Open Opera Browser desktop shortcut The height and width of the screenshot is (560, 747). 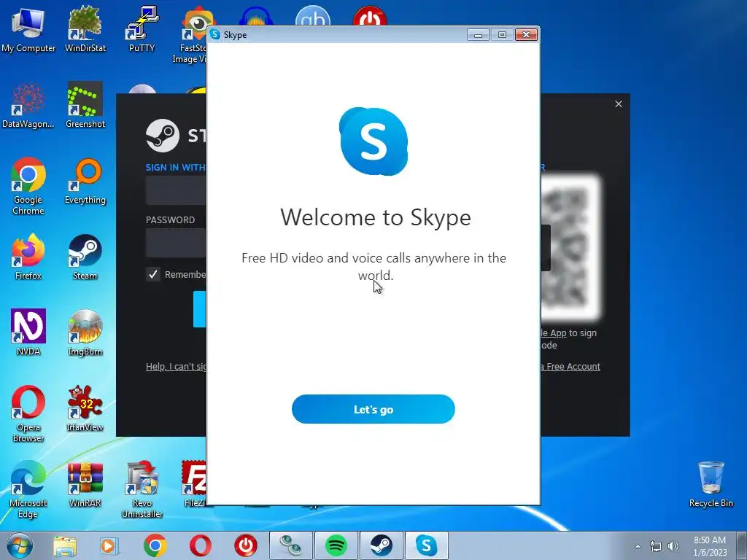coord(28,414)
